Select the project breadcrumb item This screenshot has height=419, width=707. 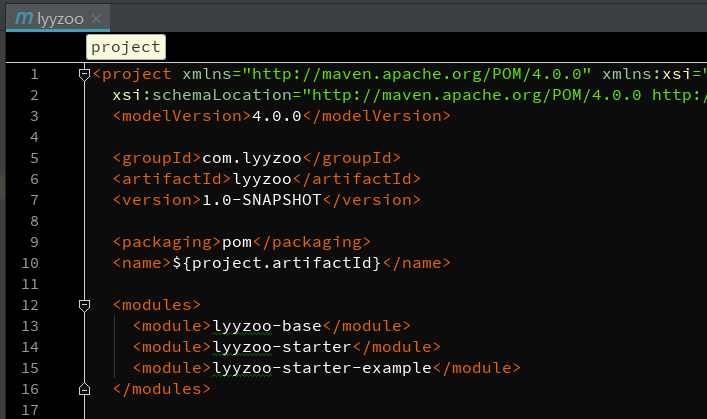click(x=126, y=47)
